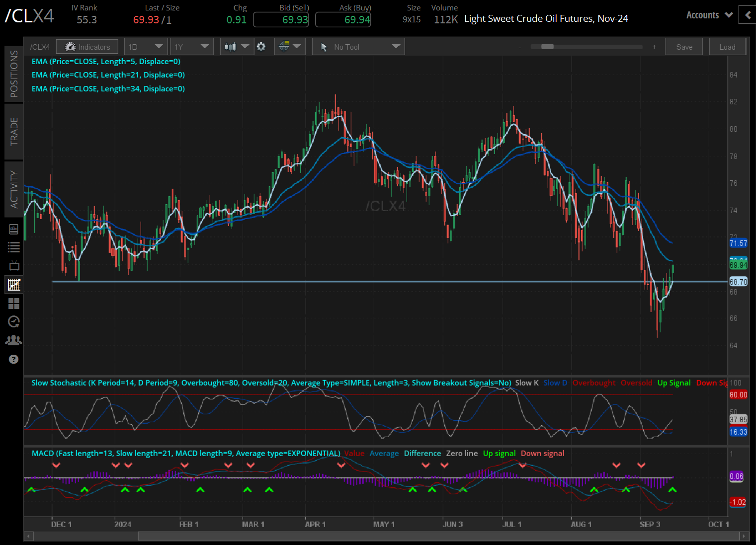Select the charts grid icon in sidebar
Viewport: 756px width, 545px height.
(x=14, y=285)
